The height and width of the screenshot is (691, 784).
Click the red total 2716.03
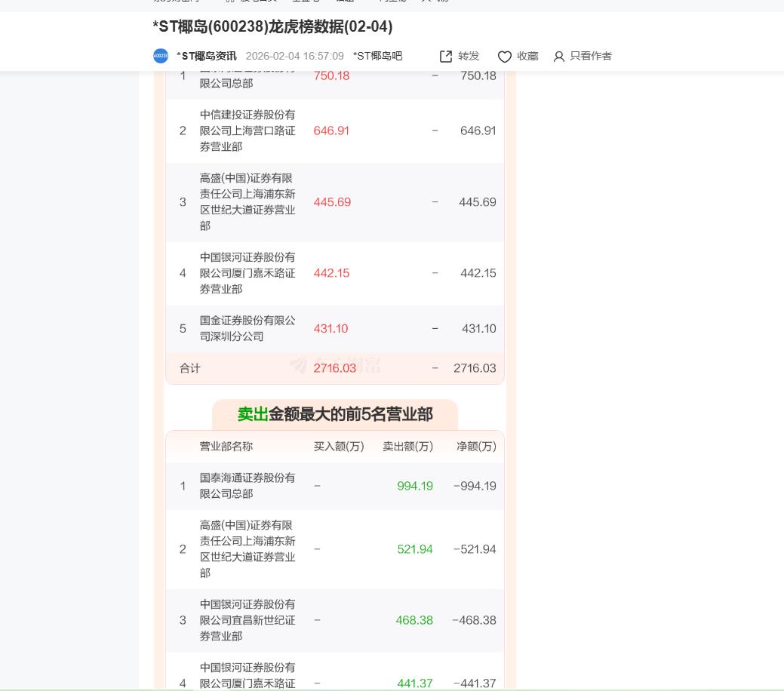point(334,368)
